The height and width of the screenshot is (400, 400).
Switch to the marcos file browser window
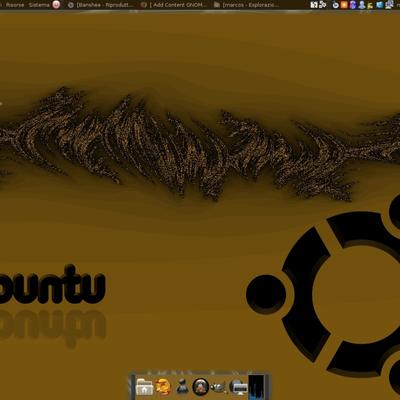[x=247, y=5]
